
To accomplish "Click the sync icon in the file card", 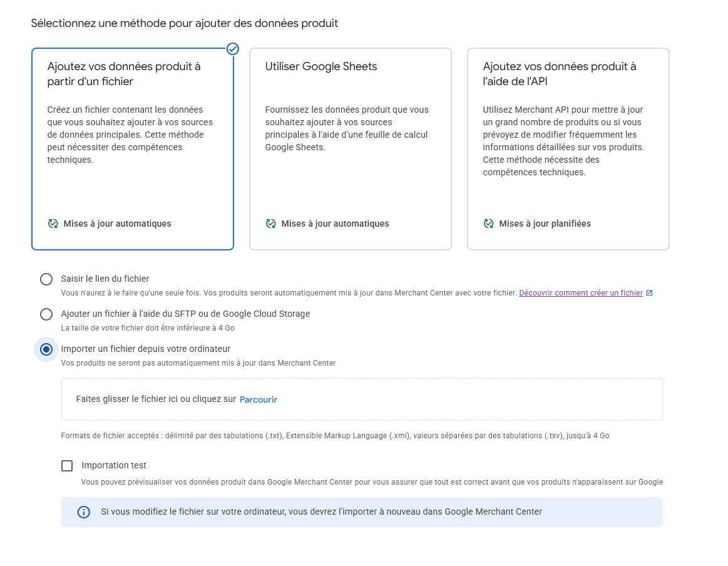I will 53,224.
